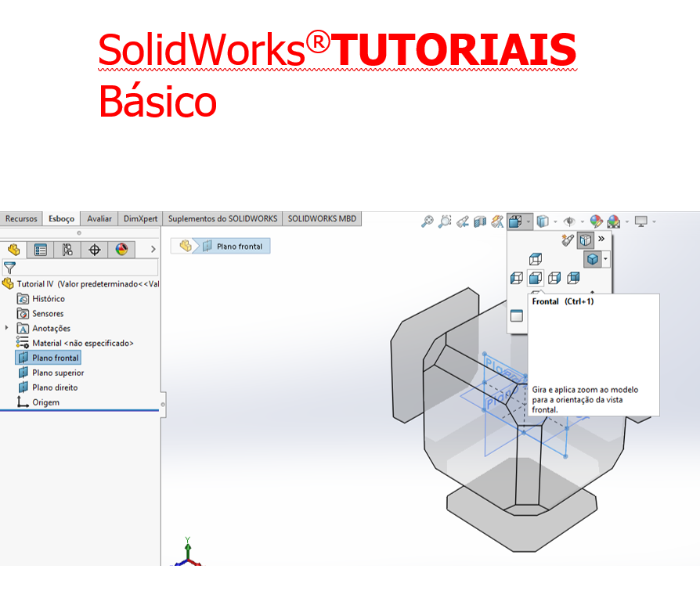700x598 pixels.
Task: Click the Edit Appearance ball icon
Action: coord(596,222)
